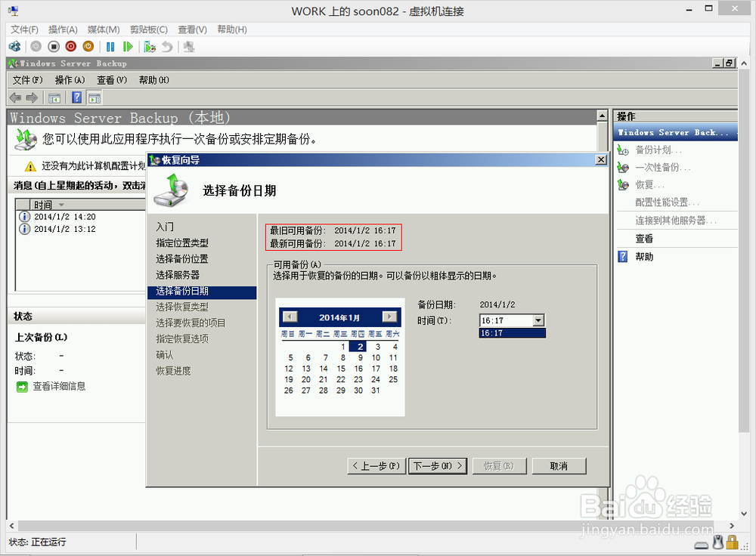Open the outer 文件(F) menu of VM connection
The image size is (756, 556).
click(25, 30)
